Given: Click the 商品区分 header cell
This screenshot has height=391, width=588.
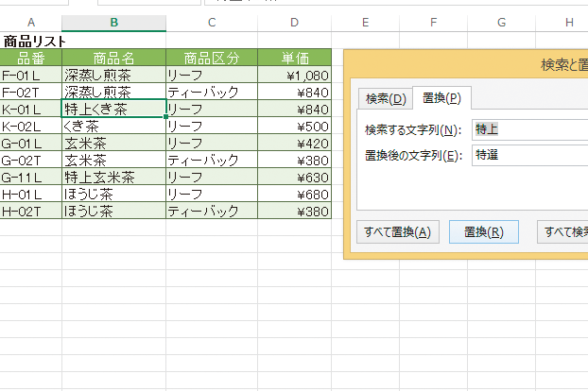Looking at the screenshot, I should click(x=211, y=58).
